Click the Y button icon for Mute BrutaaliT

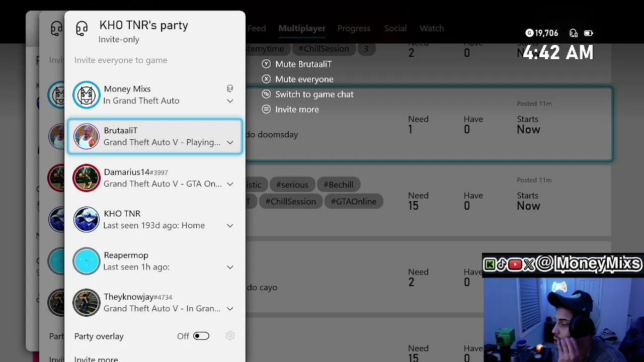tap(266, 64)
